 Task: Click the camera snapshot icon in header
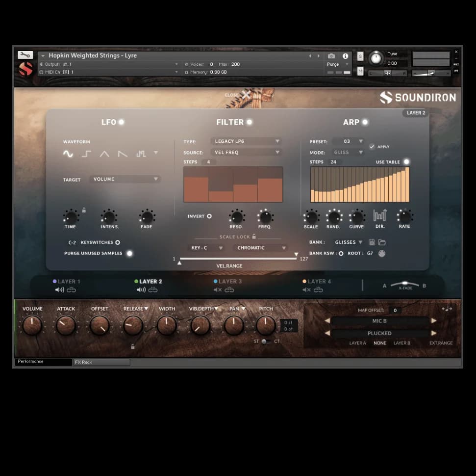click(x=331, y=56)
